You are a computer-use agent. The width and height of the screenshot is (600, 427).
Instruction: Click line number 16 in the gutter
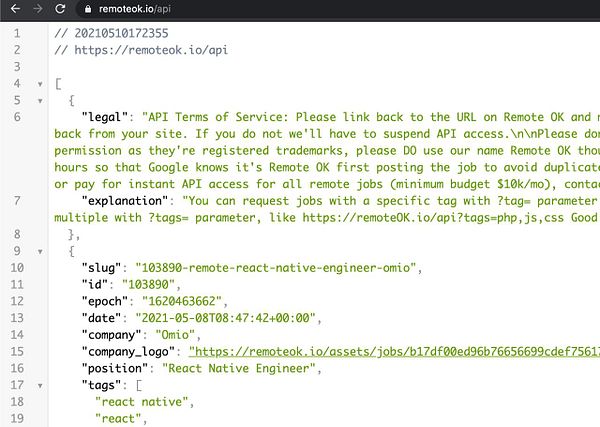click(17, 368)
